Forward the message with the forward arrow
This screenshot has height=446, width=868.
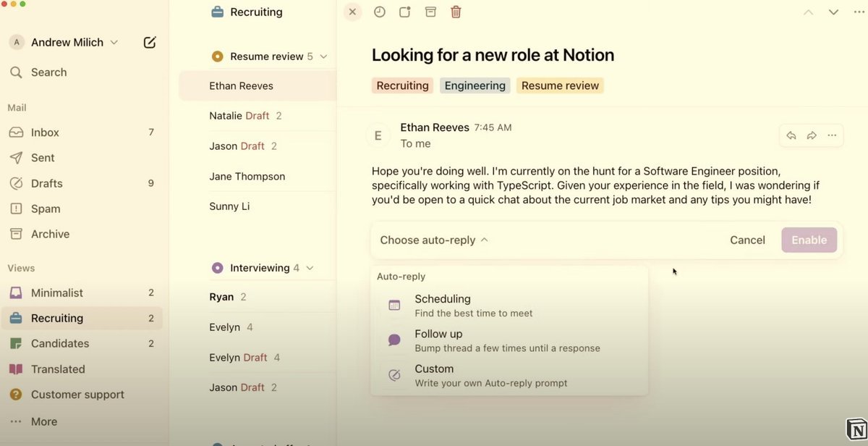click(812, 135)
